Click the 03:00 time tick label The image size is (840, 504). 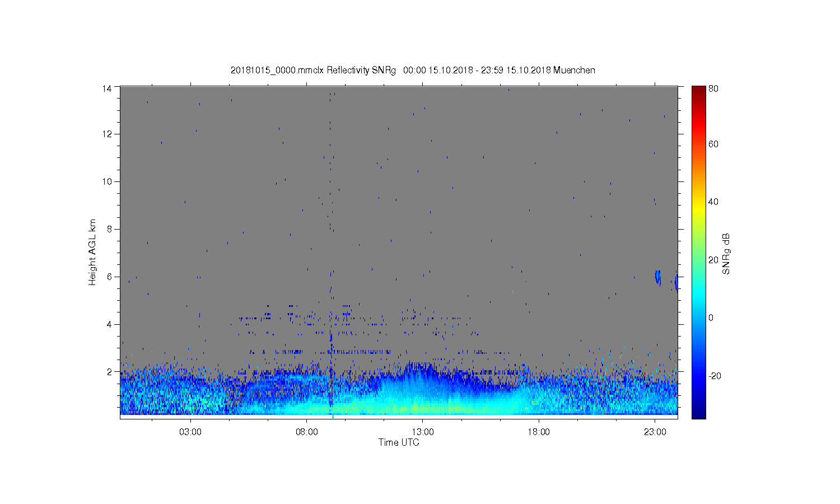pos(190,432)
